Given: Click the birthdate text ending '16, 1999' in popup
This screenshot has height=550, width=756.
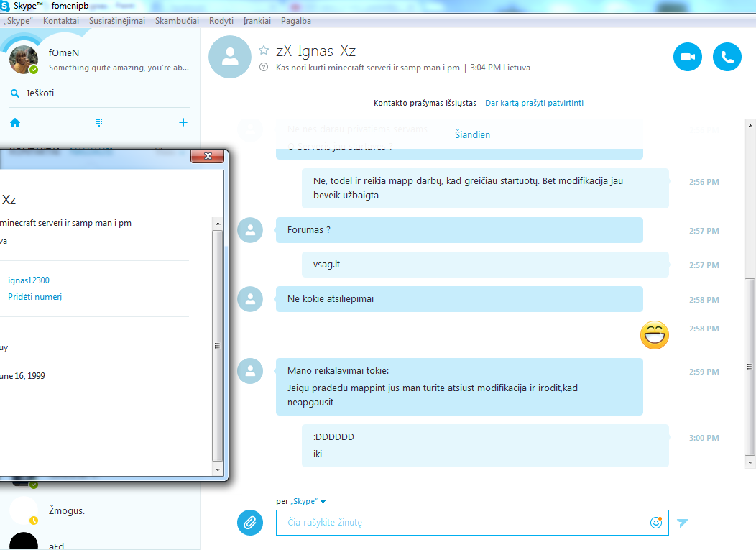Looking at the screenshot, I should tap(23, 376).
